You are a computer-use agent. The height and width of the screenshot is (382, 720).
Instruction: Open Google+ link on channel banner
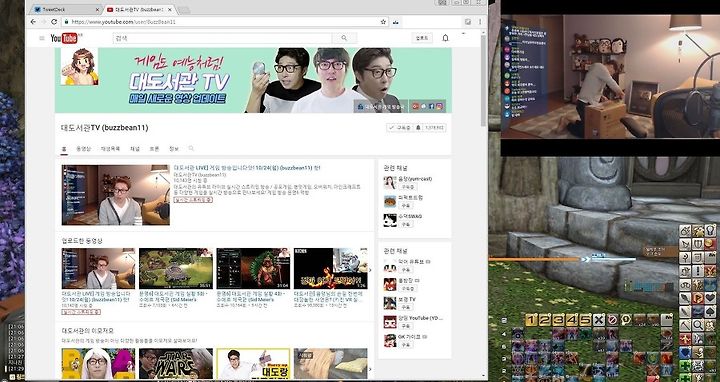[416, 106]
